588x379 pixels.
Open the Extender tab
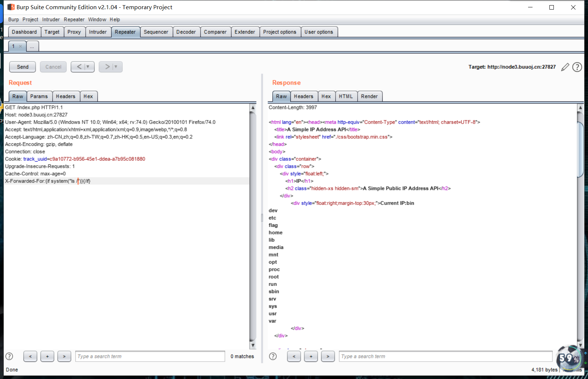pyautogui.click(x=245, y=32)
